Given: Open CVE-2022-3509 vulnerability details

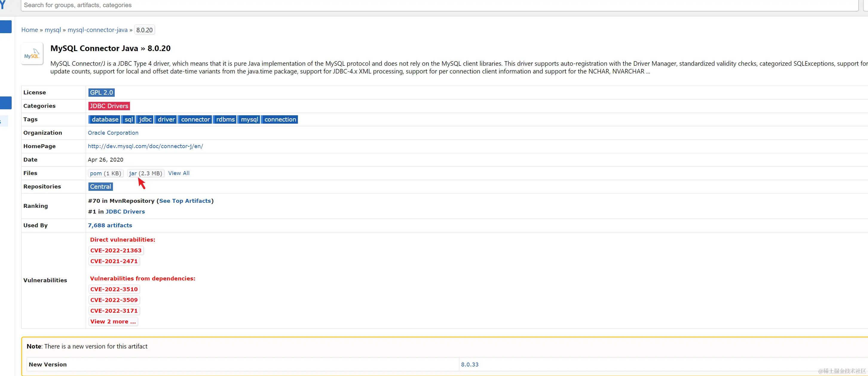Looking at the screenshot, I should click(x=114, y=300).
